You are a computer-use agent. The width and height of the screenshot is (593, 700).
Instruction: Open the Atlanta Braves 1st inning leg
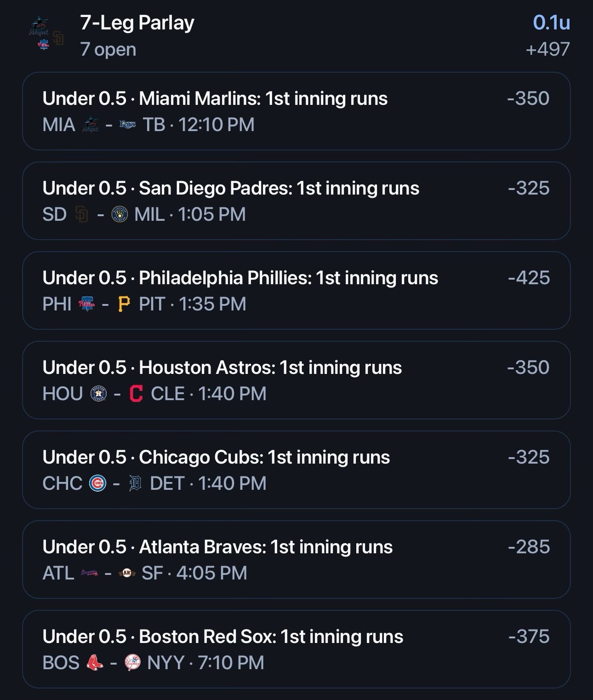[296, 559]
